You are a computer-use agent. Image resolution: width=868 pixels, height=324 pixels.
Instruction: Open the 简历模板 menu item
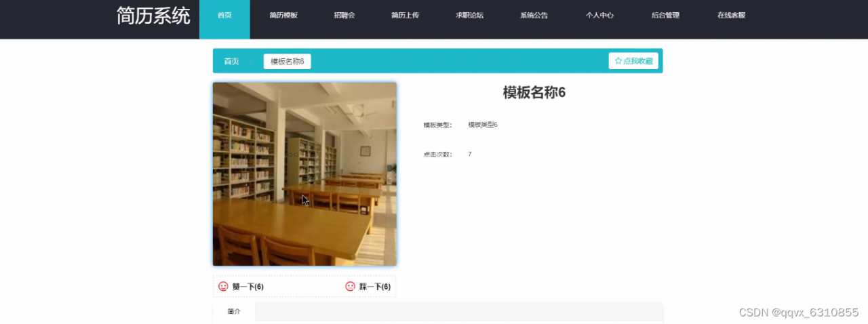point(283,16)
